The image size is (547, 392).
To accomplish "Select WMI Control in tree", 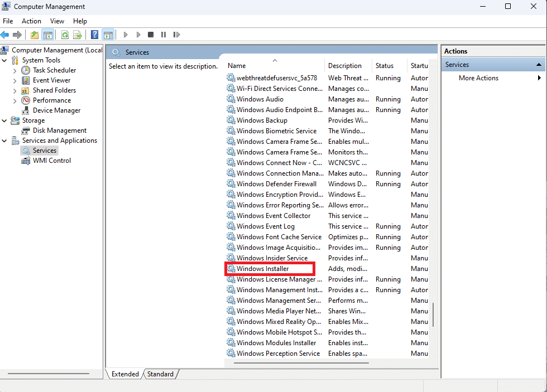I will click(51, 161).
